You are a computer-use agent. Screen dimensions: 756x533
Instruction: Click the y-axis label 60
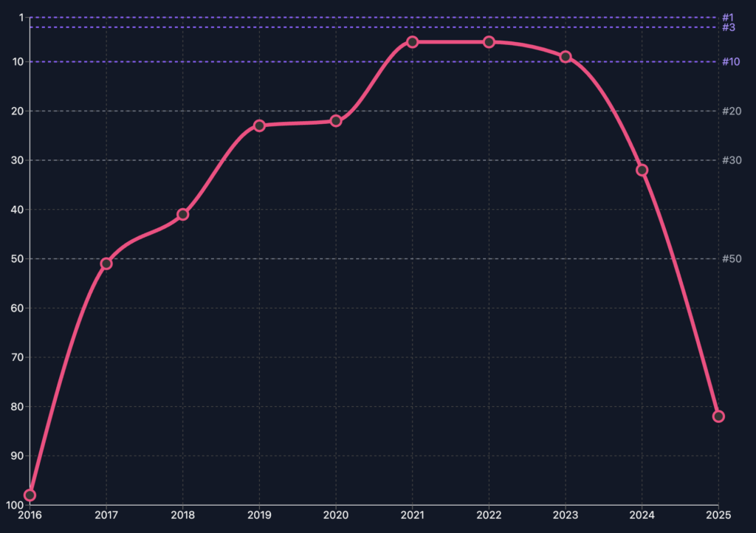[18, 308]
